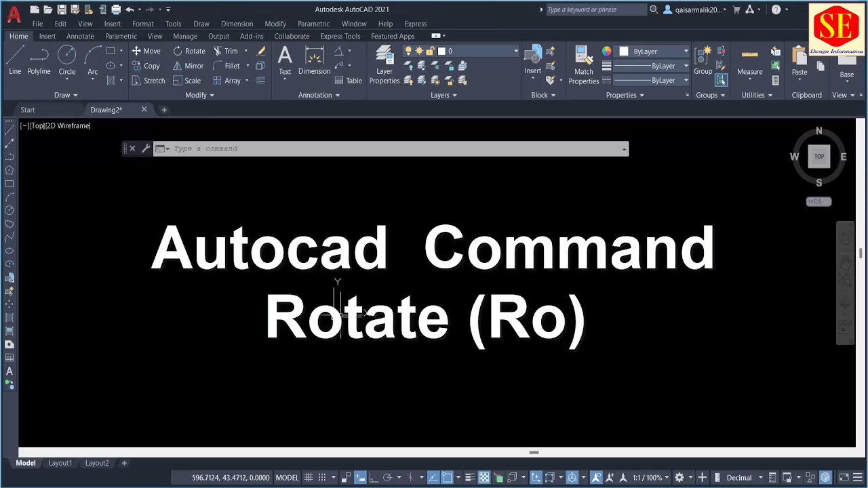Toggle ortho mode in status bar
The width and height of the screenshot is (868, 488).
[374, 477]
